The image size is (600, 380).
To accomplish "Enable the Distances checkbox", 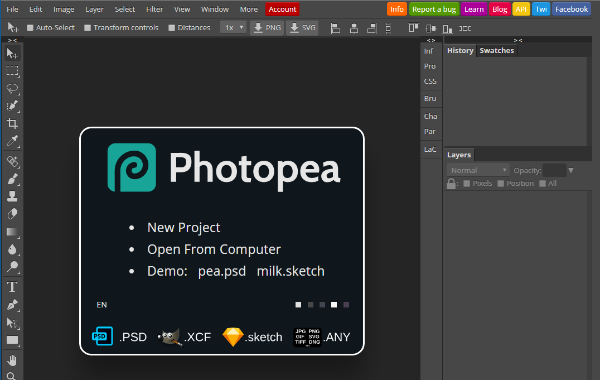I will point(172,28).
